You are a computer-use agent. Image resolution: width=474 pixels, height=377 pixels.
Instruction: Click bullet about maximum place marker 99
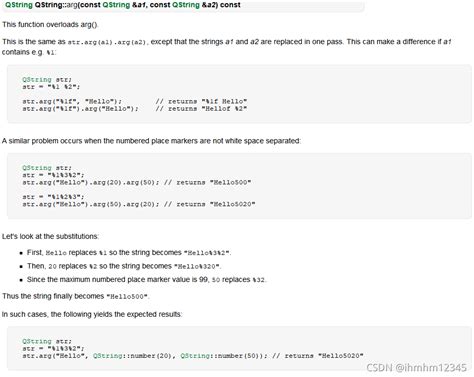pos(146,280)
